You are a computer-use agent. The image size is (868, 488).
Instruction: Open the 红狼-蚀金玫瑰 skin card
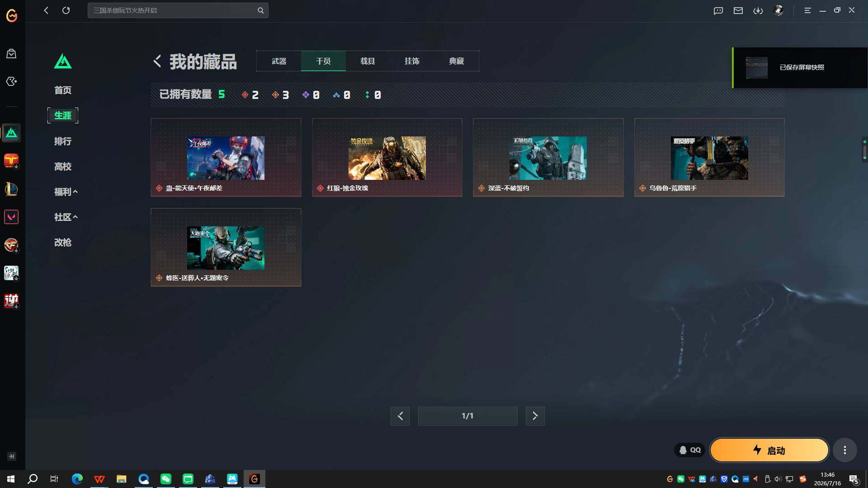pyautogui.click(x=387, y=157)
